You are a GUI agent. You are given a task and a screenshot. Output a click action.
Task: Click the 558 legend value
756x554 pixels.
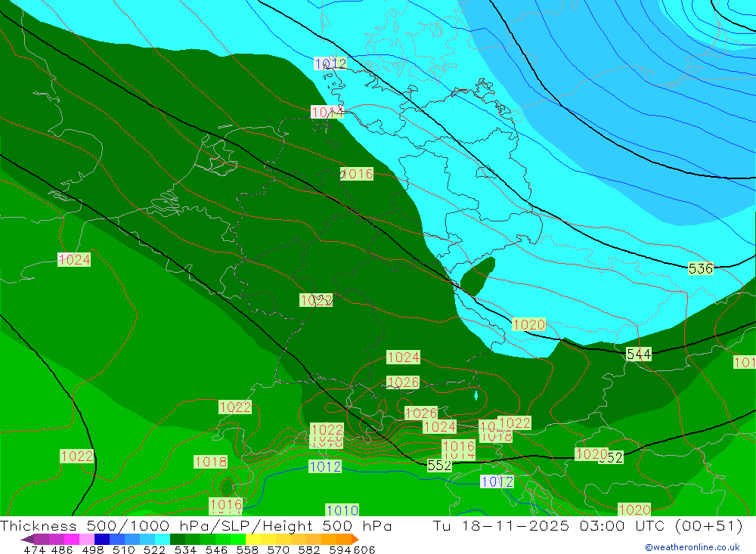click(247, 549)
